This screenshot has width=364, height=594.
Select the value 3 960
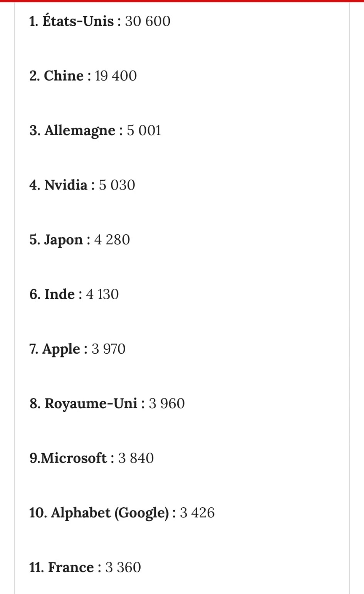pyautogui.click(x=166, y=404)
